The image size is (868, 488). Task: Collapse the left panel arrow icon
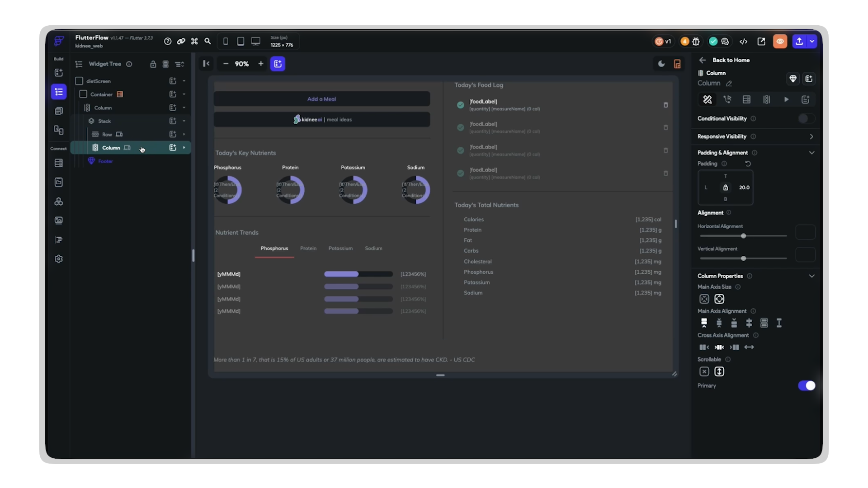click(206, 64)
